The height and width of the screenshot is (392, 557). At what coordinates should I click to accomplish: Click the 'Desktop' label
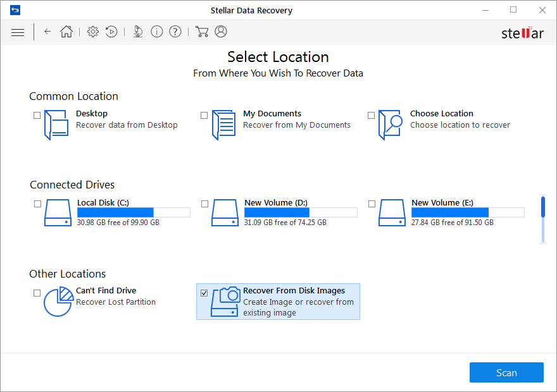[92, 114]
